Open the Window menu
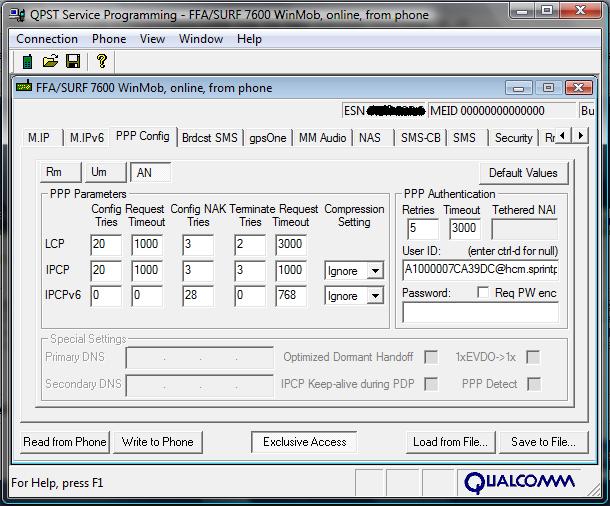This screenshot has height=506, width=610. (201, 39)
